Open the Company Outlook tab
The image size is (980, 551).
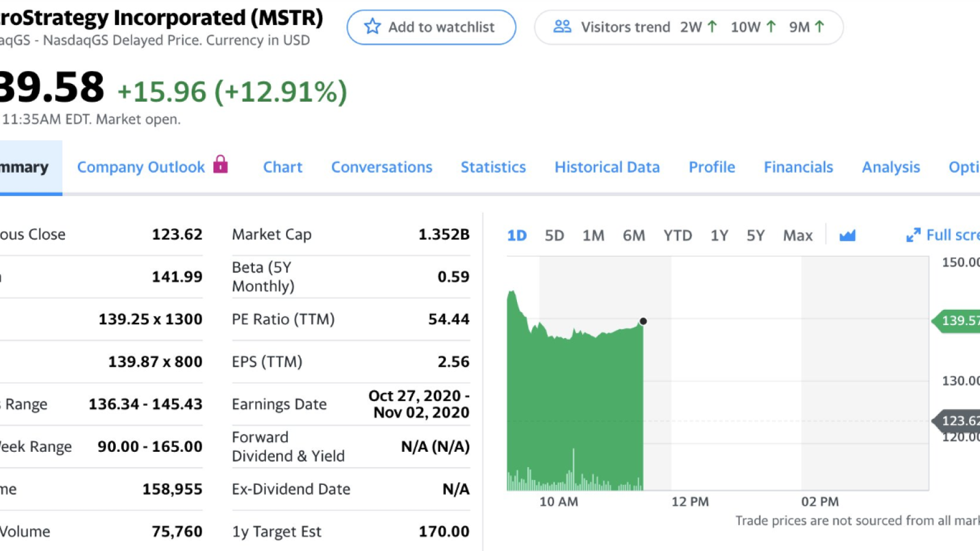(x=141, y=167)
